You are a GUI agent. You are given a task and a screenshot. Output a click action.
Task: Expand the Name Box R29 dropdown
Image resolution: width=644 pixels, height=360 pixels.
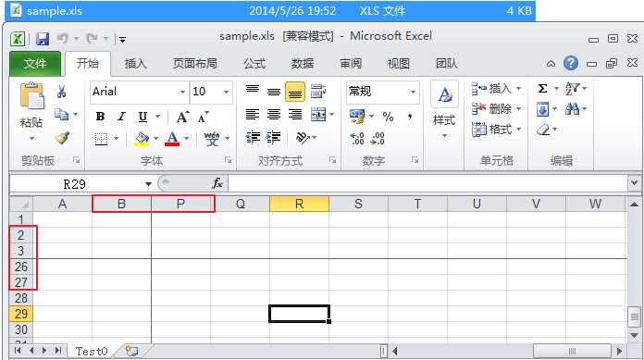[x=148, y=183]
